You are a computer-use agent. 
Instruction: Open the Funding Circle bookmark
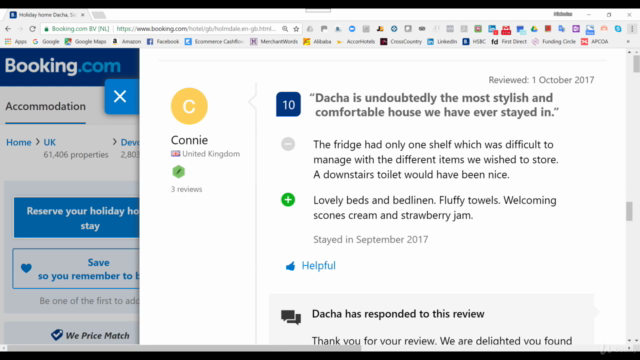pos(554,42)
